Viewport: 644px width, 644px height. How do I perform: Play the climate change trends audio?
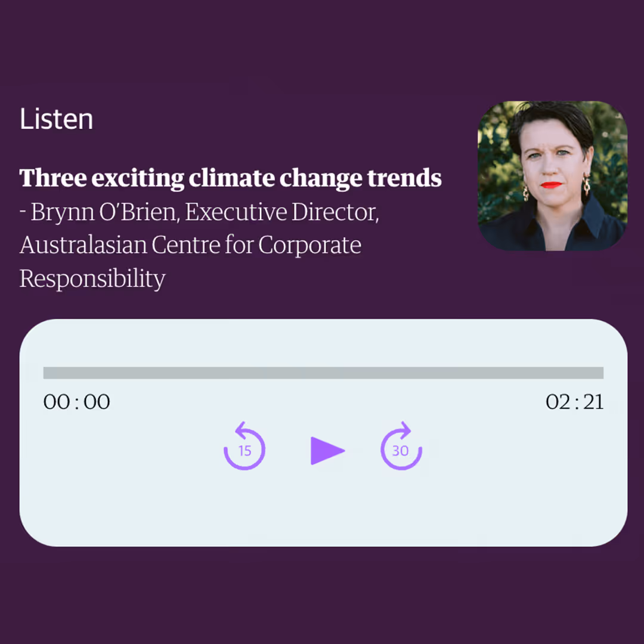point(327,451)
